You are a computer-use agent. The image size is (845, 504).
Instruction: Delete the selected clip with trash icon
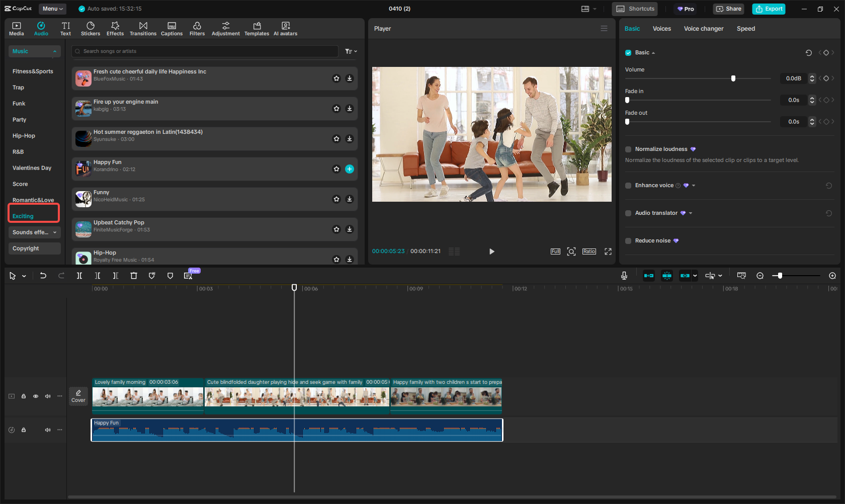pyautogui.click(x=133, y=276)
